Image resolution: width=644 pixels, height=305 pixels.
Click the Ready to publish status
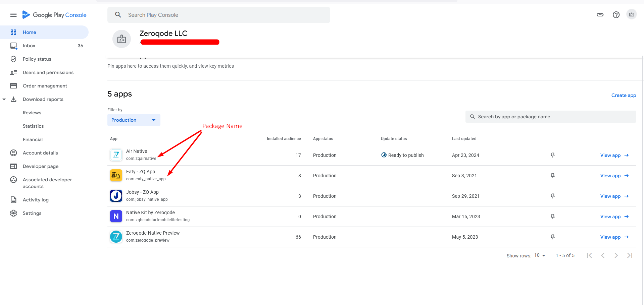click(x=402, y=155)
